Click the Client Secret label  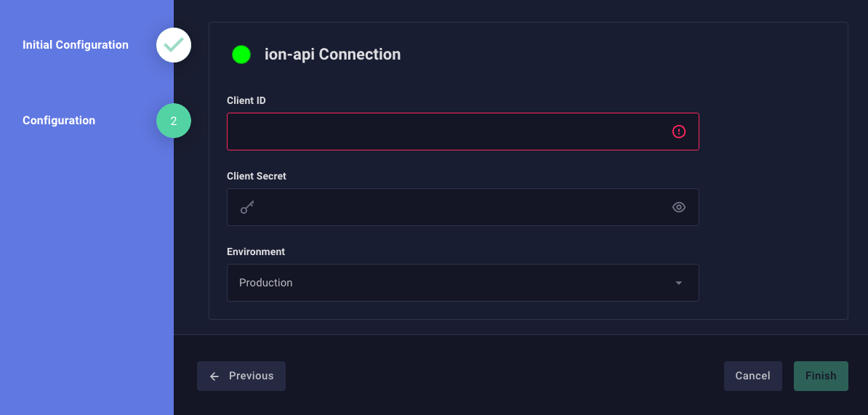pyautogui.click(x=257, y=176)
